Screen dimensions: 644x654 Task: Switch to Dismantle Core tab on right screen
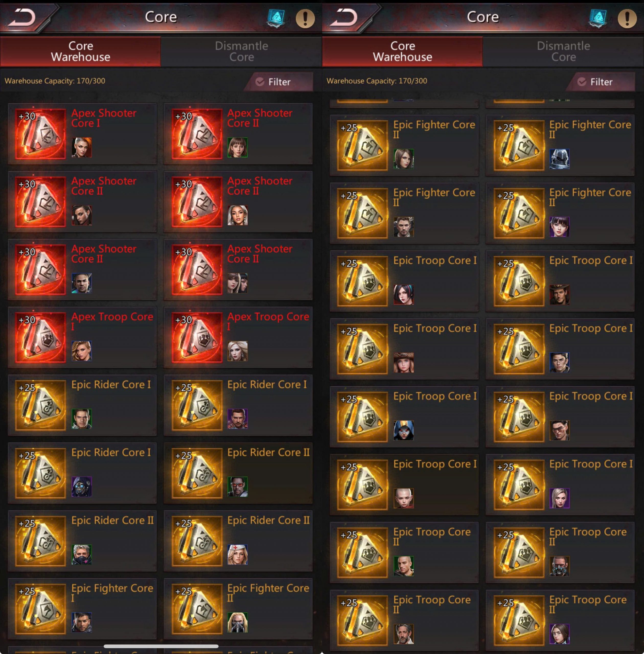(x=563, y=51)
